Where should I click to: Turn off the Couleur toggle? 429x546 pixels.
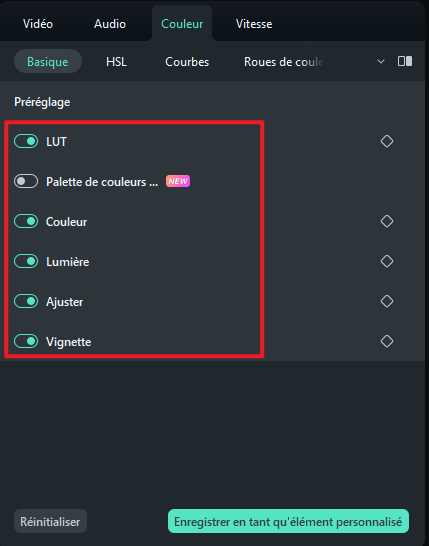[x=26, y=221]
